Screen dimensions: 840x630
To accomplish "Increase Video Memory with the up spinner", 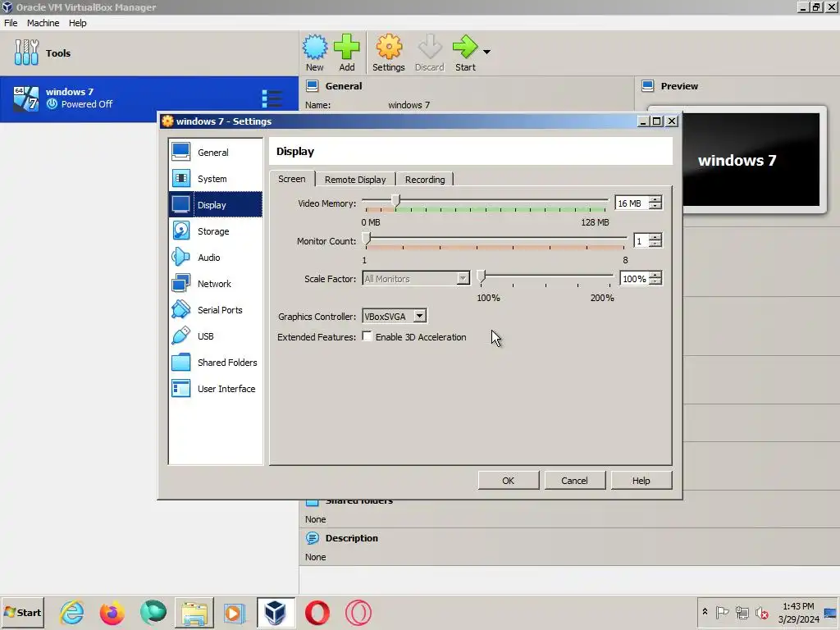I will coord(655,199).
